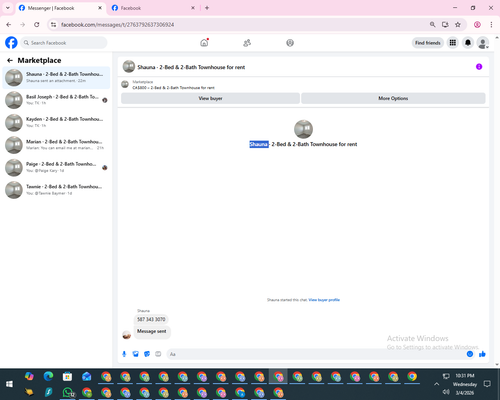Open the Chrome profile icon
Image resolution: width=500 pixels, height=400 pixels.
pyautogui.click(x=477, y=25)
